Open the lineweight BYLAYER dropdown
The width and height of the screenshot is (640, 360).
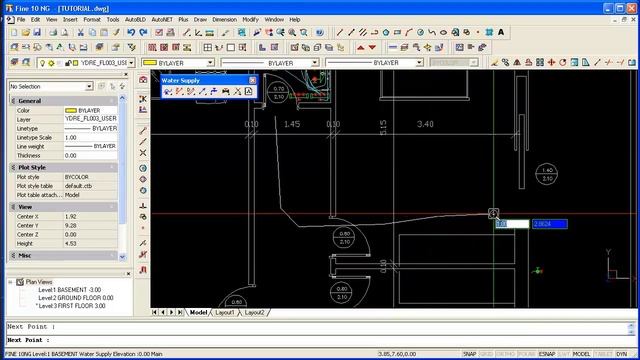click(419, 63)
